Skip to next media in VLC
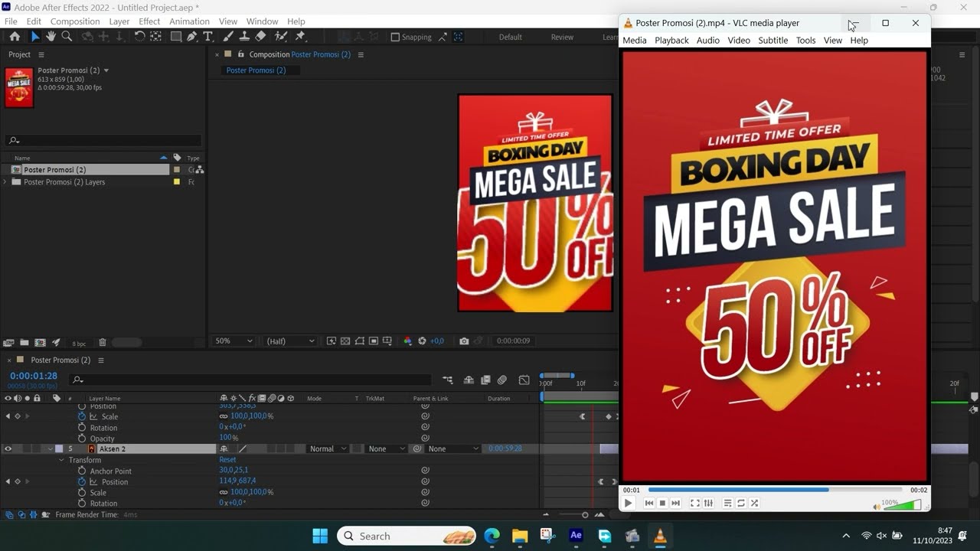980x551 pixels. click(675, 503)
